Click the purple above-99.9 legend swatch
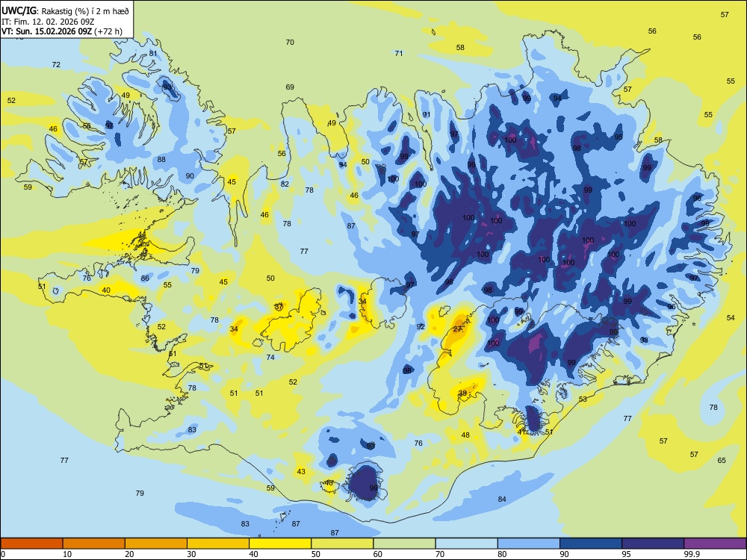This screenshot has height=560, width=747. pos(715,544)
